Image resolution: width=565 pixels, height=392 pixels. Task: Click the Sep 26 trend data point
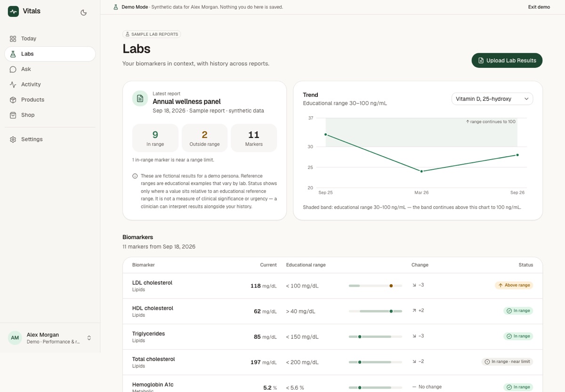click(517, 155)
